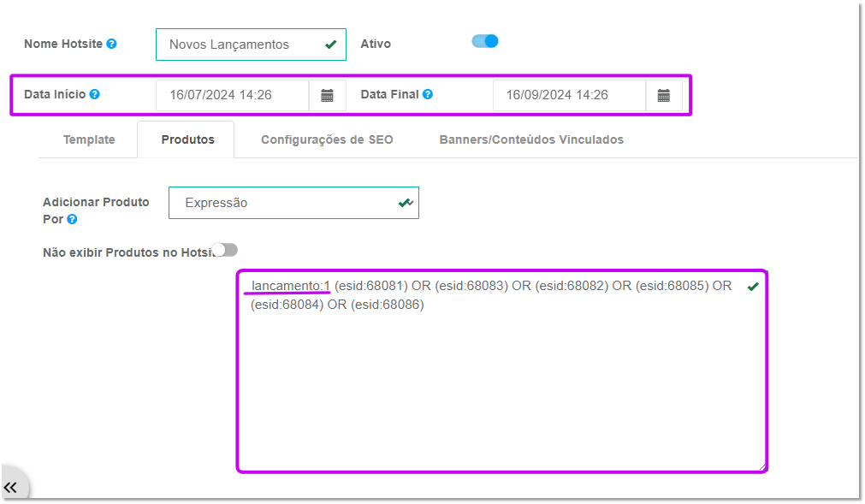Click the Data Início help icon
Image resolution: width=865 pixels, height=504 pixels.
point(95,94)
